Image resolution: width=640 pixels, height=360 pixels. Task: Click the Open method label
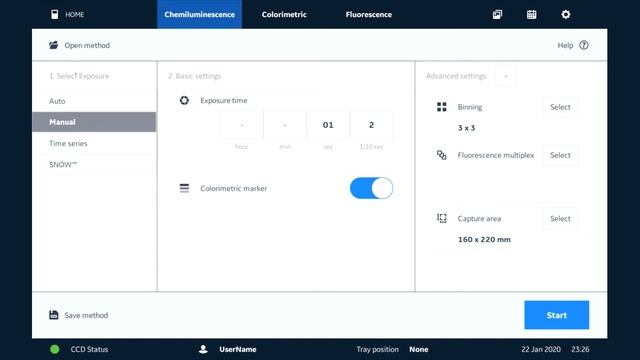tap(87, 45)
